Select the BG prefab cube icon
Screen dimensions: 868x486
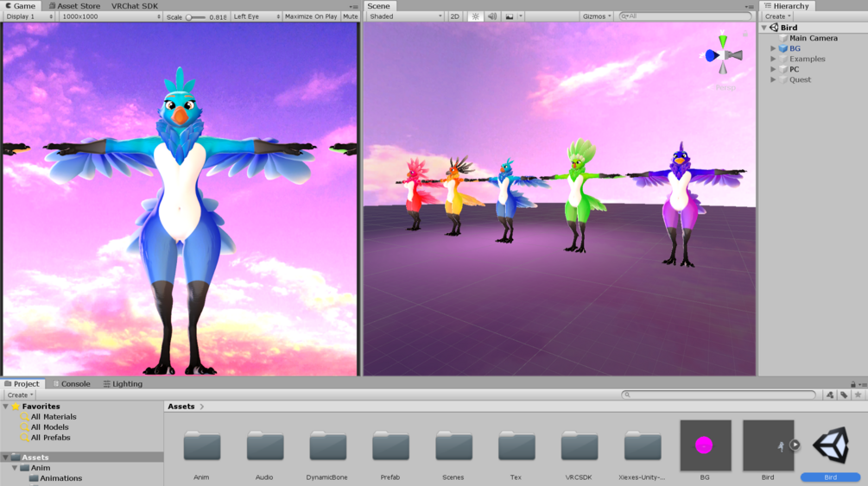pos(782,48)
